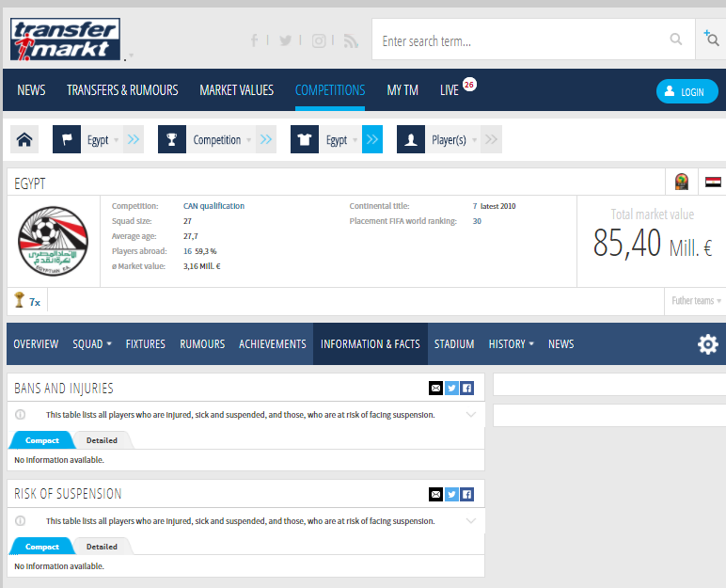Image resolution: width=726 pixels, height=588 pixels.
Task: Open the News main menu
Action: (x=31, y=90)
